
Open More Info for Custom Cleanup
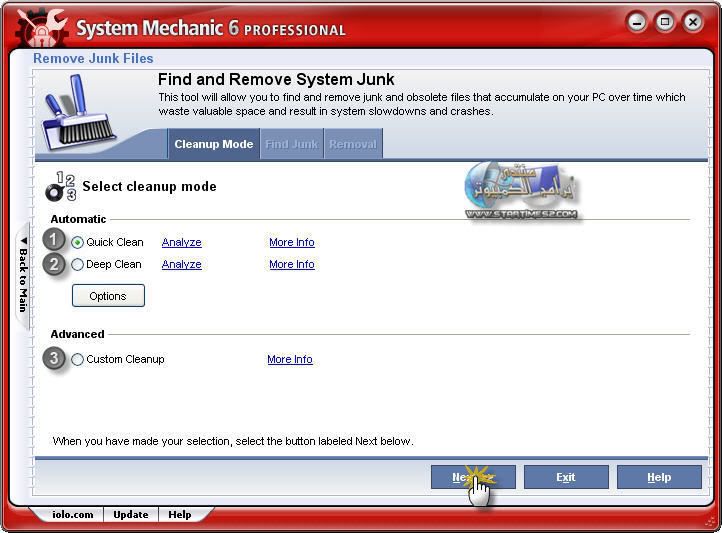point(290,359)
